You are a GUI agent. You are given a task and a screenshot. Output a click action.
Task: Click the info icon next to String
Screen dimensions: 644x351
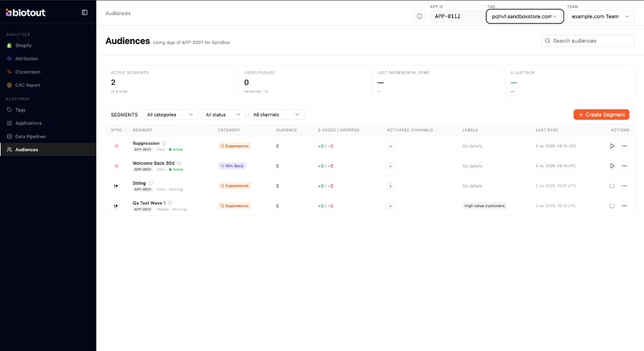pos(150,183)
